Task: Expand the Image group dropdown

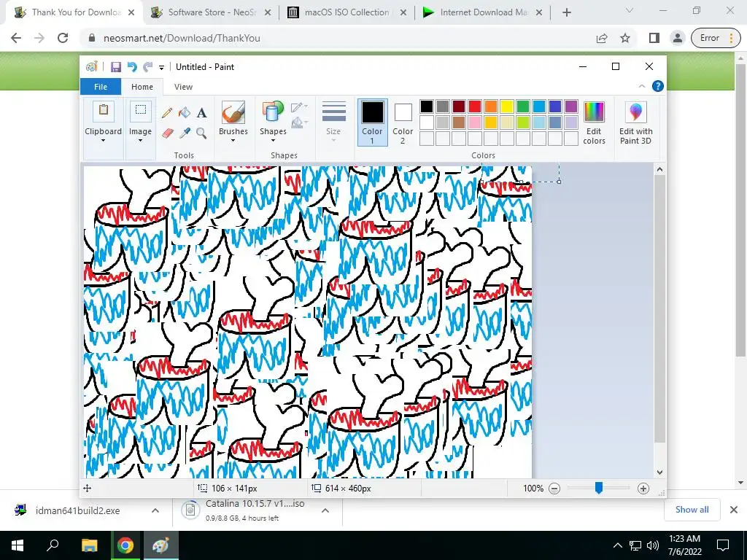Action: coord(141,141)
